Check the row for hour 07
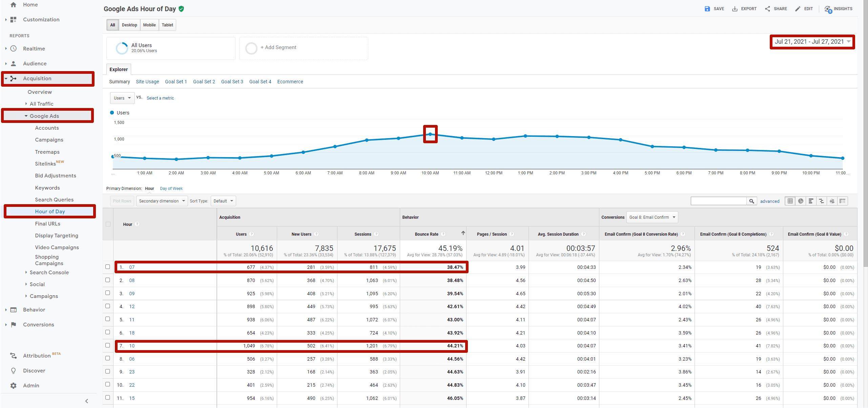The height and width of the screenshot is (408, 868). coord(108,267)
